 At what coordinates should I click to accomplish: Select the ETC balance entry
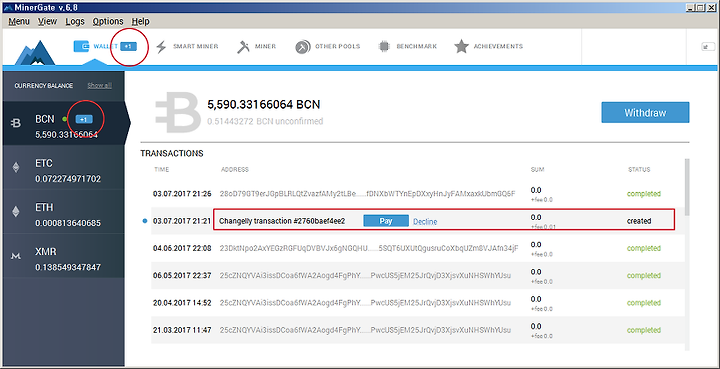pos(63,168)
